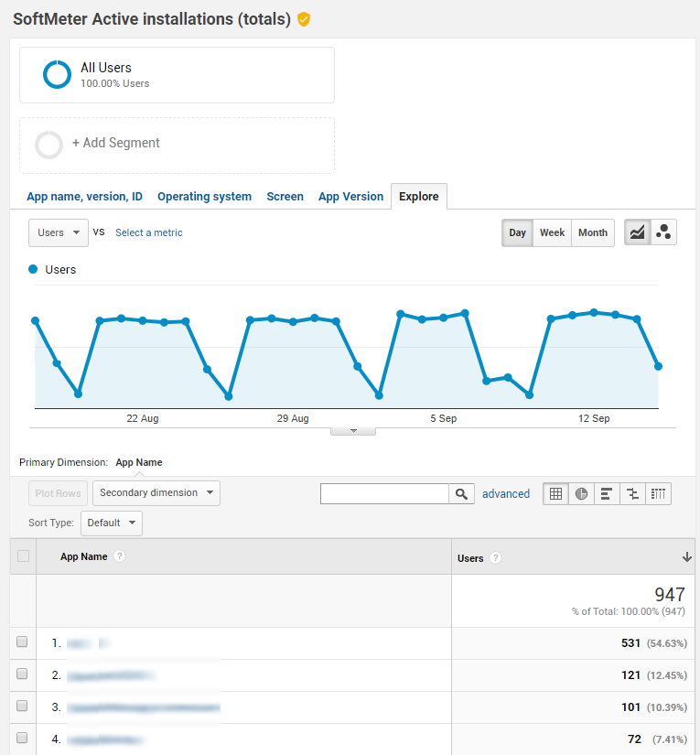The height and width of the screenshot is (755, 700).
Task: Switch to motion chart view icon
Action: point(663,232)
